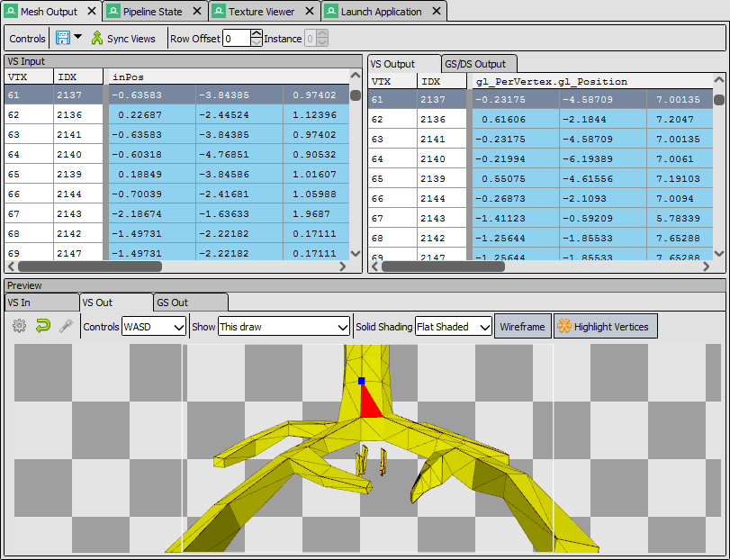Increase the Row Offset stepper value
The width and height of the screenshot is (730, 560).
click(x=257, y=33)
